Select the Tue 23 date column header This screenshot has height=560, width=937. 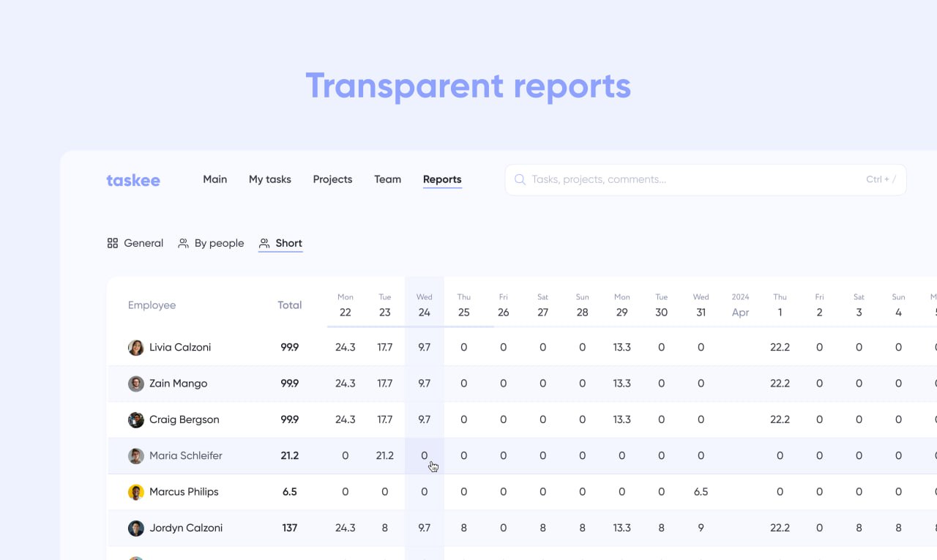point(385,305)
